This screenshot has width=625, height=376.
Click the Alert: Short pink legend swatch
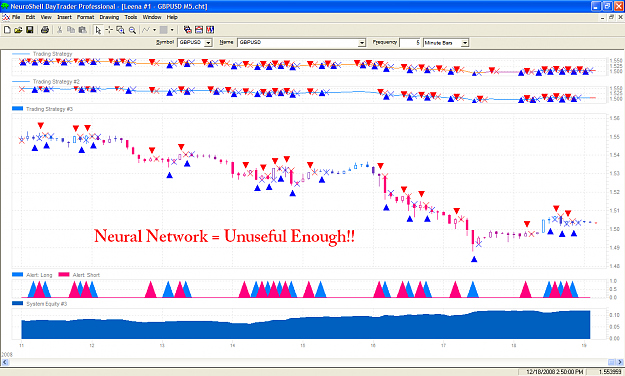[x=64, y=274]
